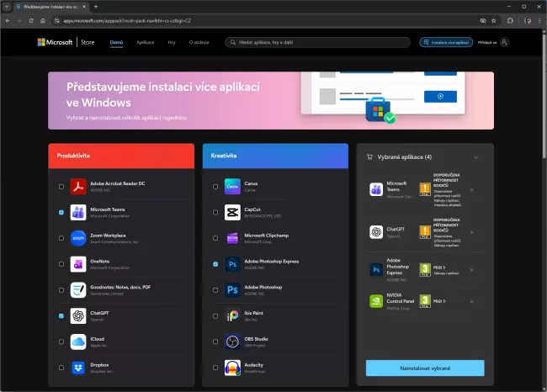Click the Adobe Acrobat Reader DC icon

78,187
